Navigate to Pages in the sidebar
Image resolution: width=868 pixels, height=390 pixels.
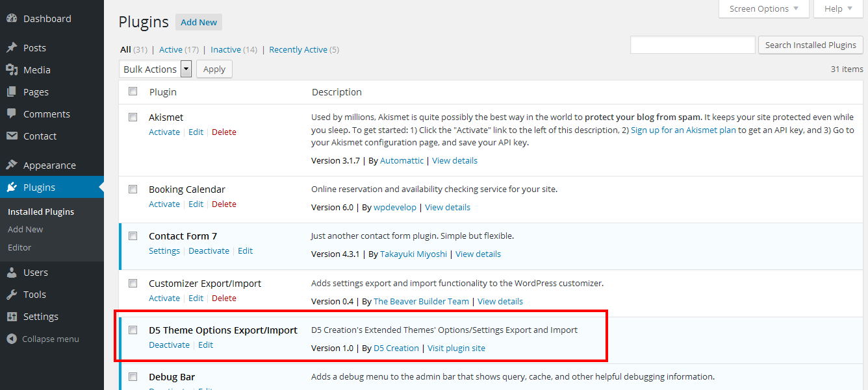click(x=36, y=91)
